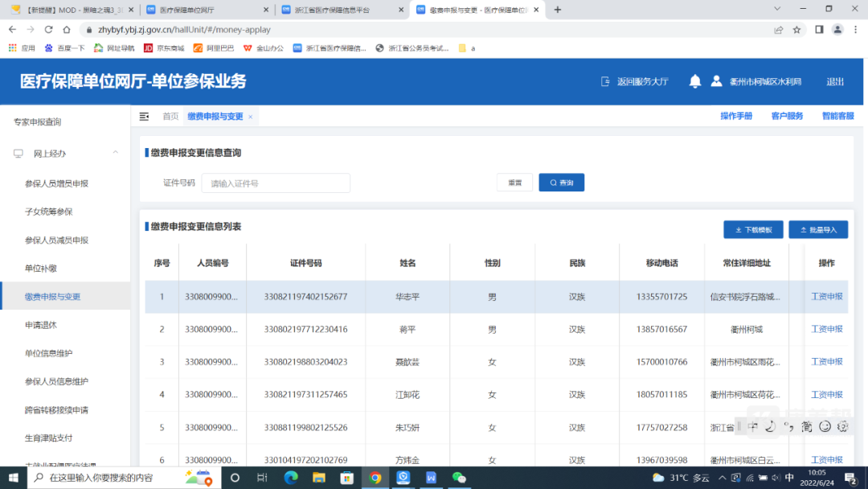Open the 京东商城 bookmark
The width and height of the screenshot is (868, 489).
tap(163, 48)
